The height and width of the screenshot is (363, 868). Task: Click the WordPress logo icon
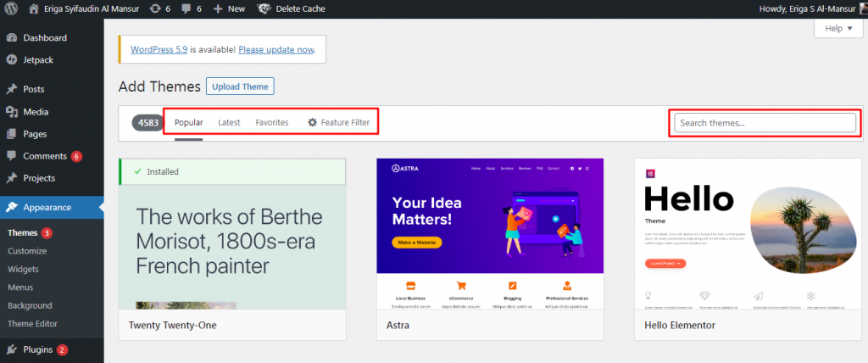coord(11,8)
